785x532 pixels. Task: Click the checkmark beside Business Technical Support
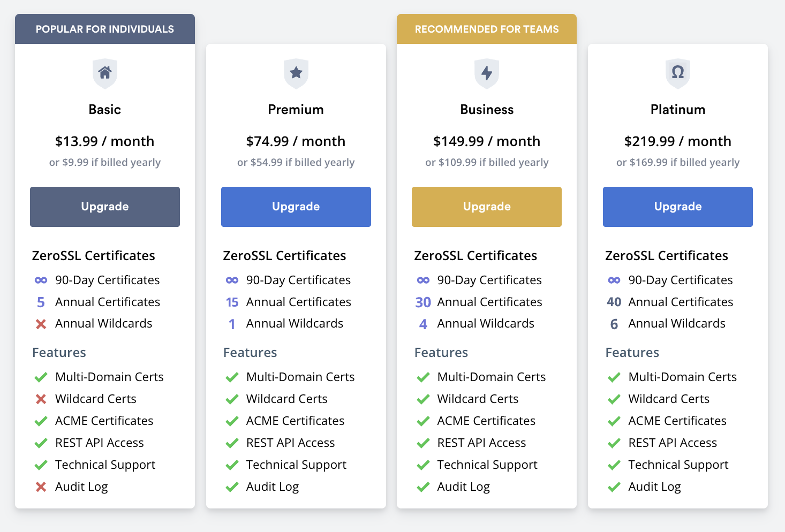tap(423, 465)
